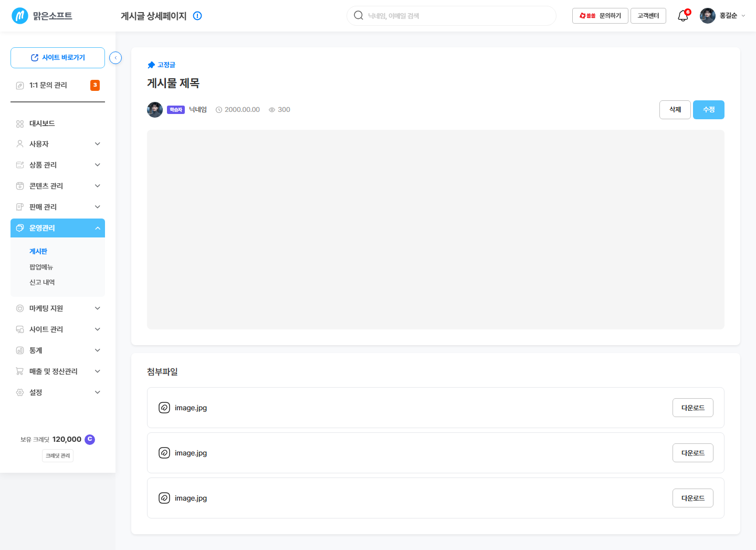Expand the 상품 관리 chevron
756x550 pixels.
pyautogui.click(x=98, y=165)
